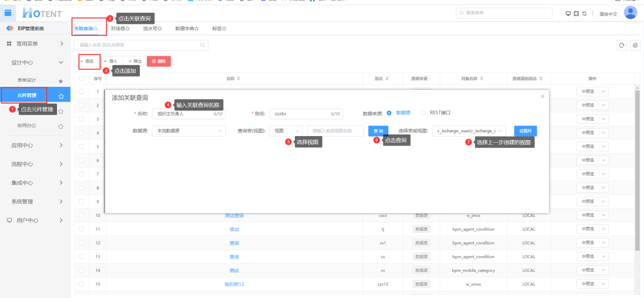Open the 视图 query type dropdown
644x298 pixels.
[x=286, y=131]
